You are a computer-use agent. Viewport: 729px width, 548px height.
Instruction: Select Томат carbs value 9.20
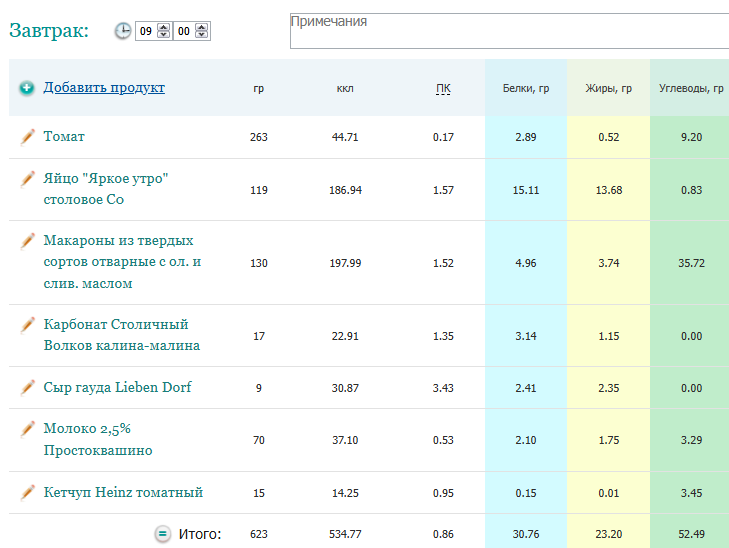[x=691, y=137]
